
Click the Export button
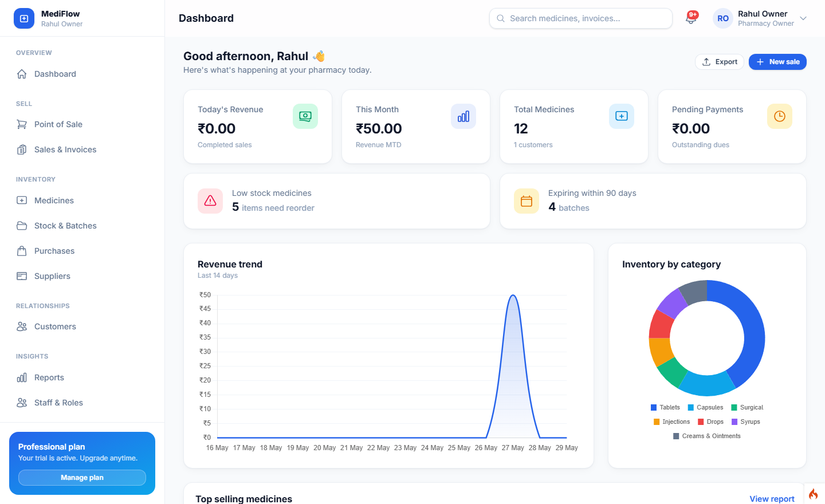[x=720, y=62]
